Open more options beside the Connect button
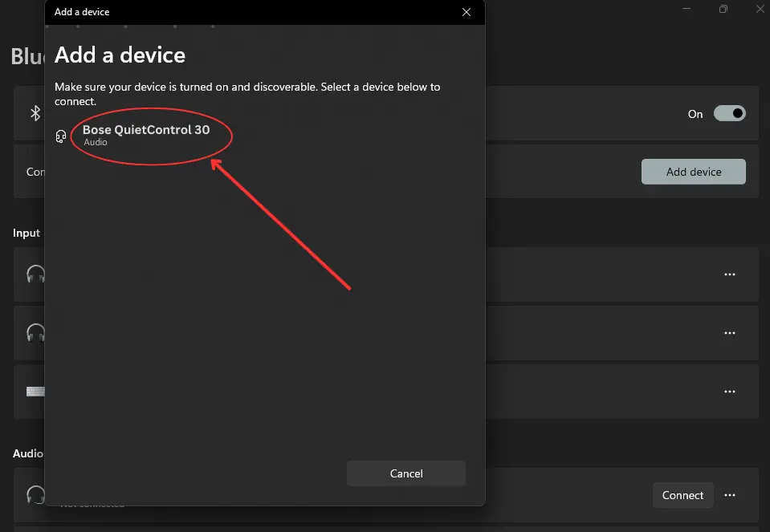The height and width of the screenshot is (532, 770). (730, 495)
